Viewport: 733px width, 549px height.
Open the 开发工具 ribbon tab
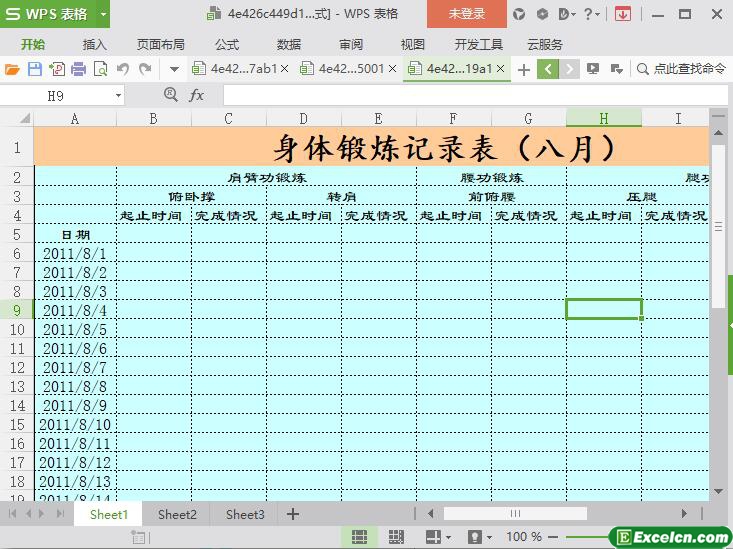478,44
